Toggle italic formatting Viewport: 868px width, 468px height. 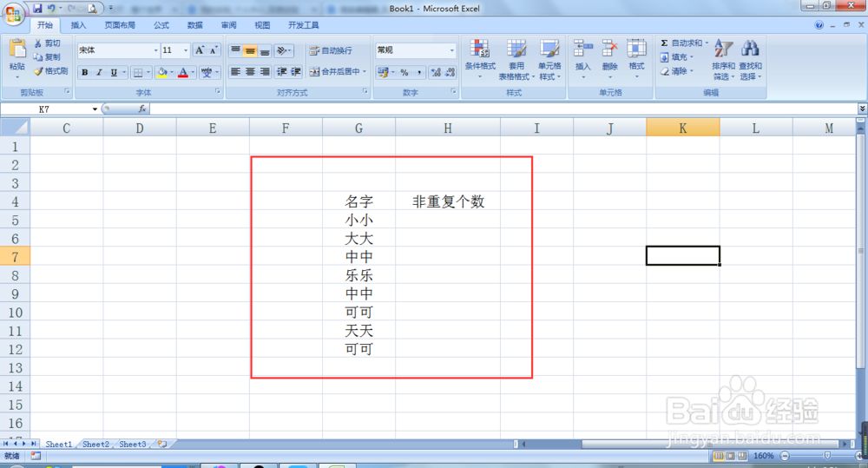(x=99, y=72)
